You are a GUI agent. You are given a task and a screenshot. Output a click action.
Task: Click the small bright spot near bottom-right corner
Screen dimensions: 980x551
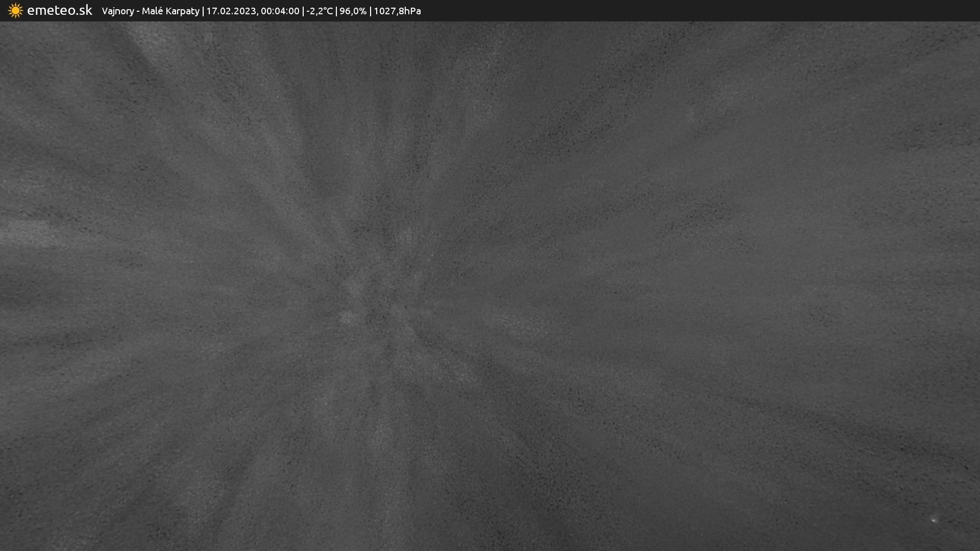pyautogui.click(x=934, y=520)
